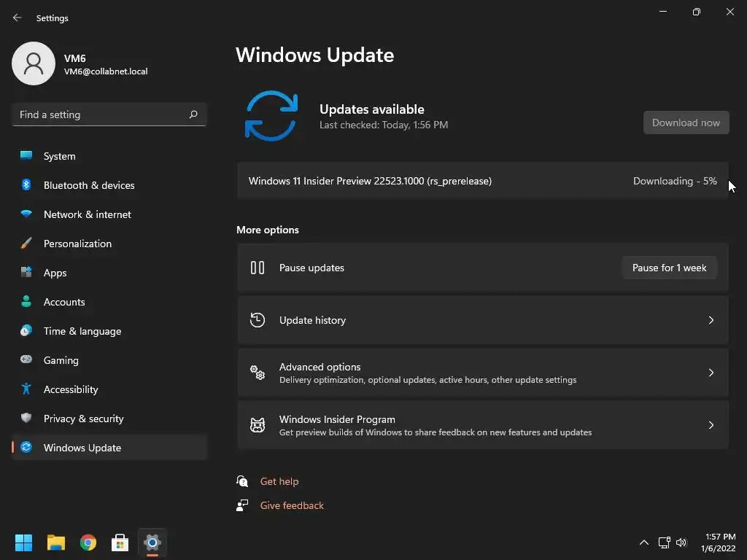The image size is (747, 560).
Task: Click the Last checked: Today, 1:56 PM text
Action: [x=384, y=125]
